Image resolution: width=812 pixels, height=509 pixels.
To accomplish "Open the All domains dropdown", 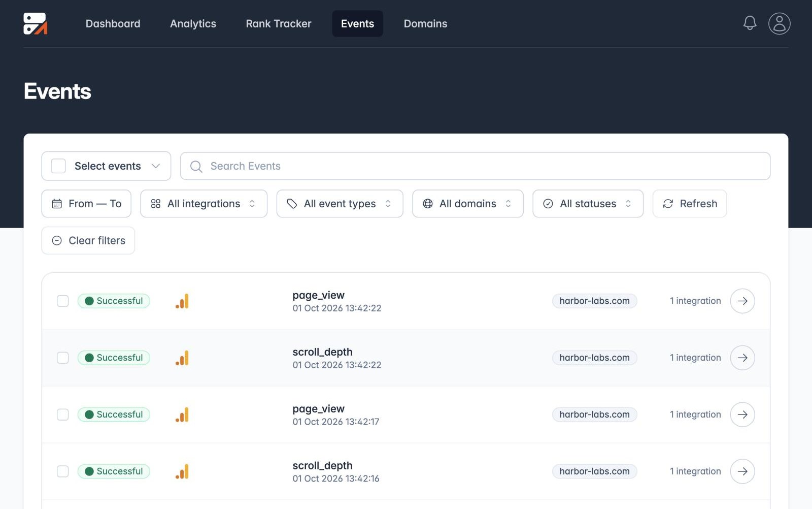I will tap(467, 204).
